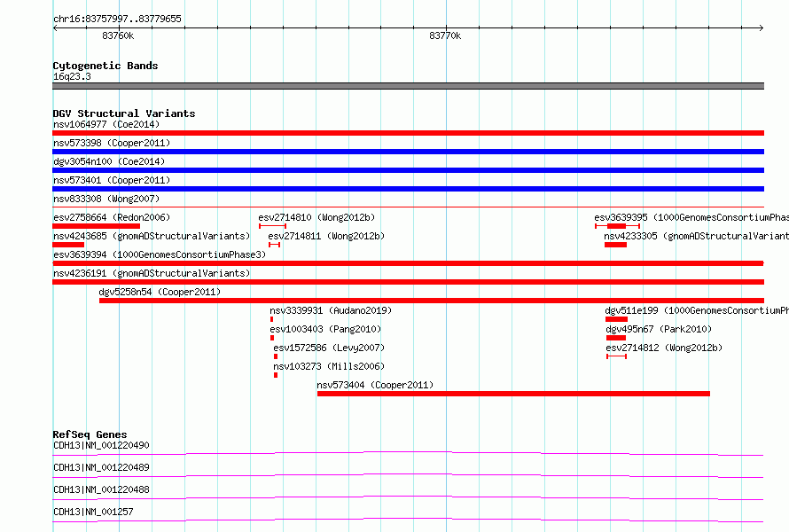Open variant esv2758664 (Redon2006) label
Viewport: 789px width, 532px height.
(x=112, y=217)
